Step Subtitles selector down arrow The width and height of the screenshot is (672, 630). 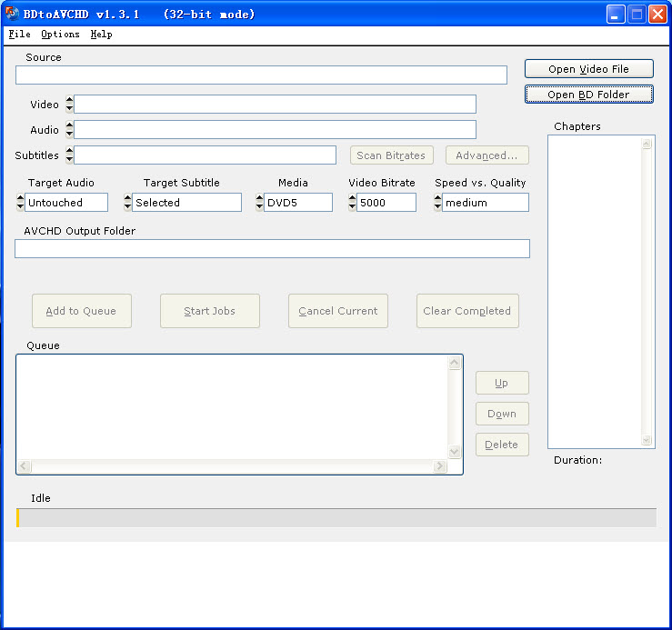[x=69, y=159]
